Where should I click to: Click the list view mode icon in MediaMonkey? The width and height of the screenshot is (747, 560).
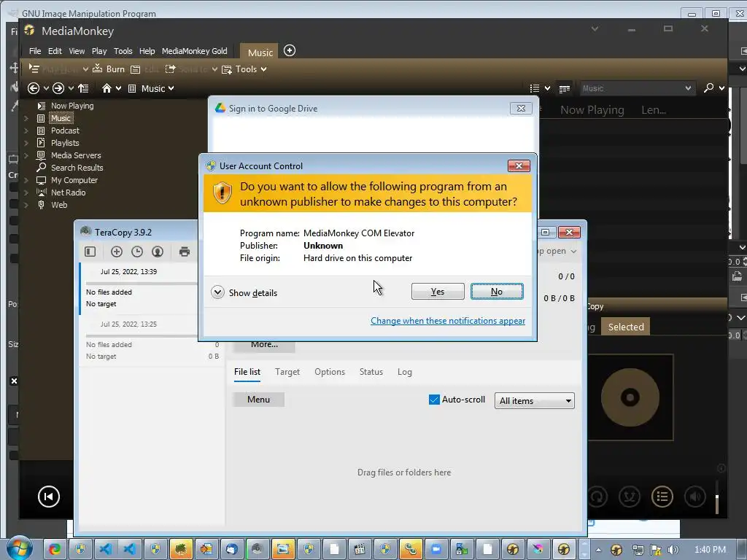coord(535,88)
